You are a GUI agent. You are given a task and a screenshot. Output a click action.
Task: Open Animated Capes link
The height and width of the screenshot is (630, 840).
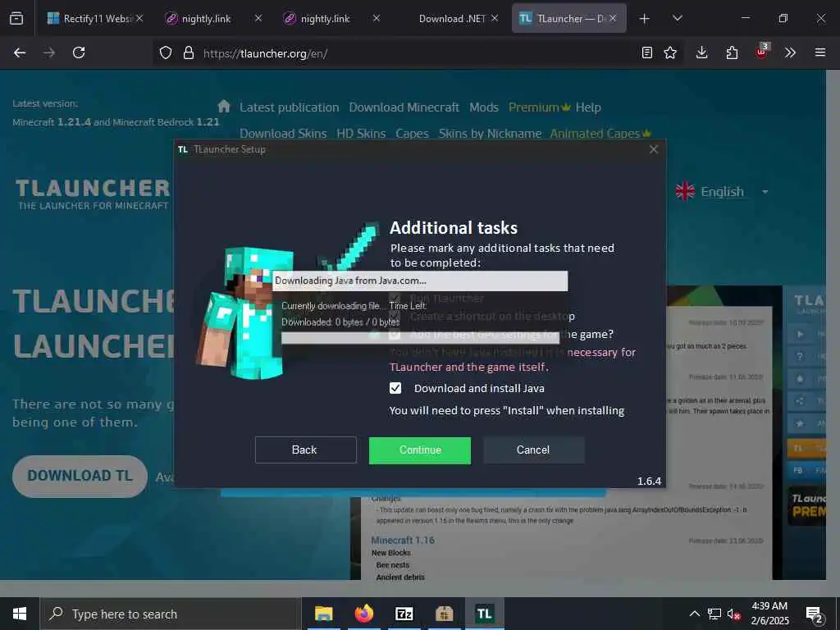600,134
